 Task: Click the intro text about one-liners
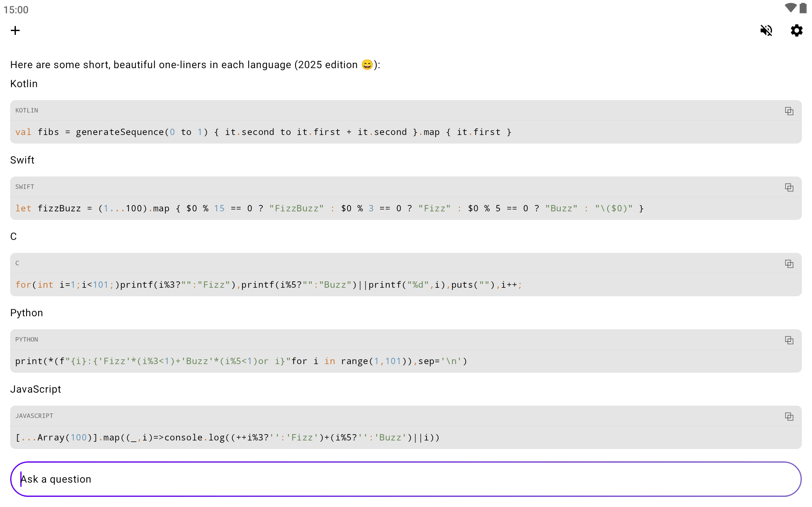(x=195, y=65)
